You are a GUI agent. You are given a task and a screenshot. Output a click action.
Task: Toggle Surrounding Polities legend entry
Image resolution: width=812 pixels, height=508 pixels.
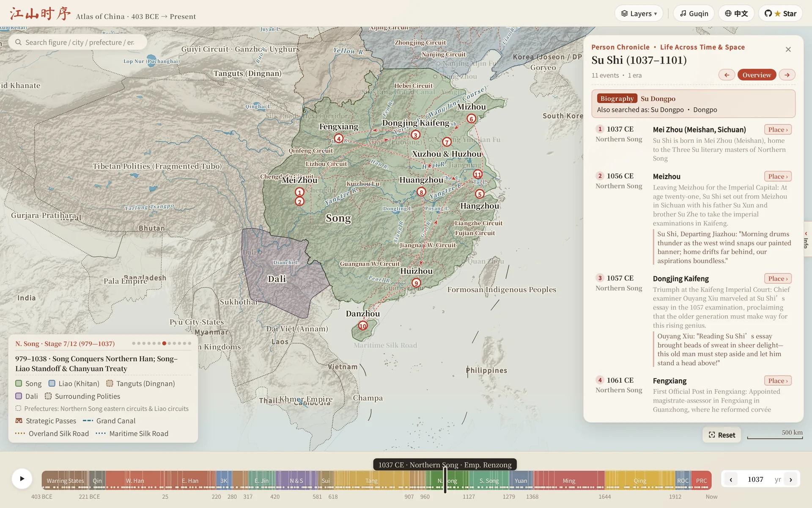pyautogui.click(x=82, y=396)
